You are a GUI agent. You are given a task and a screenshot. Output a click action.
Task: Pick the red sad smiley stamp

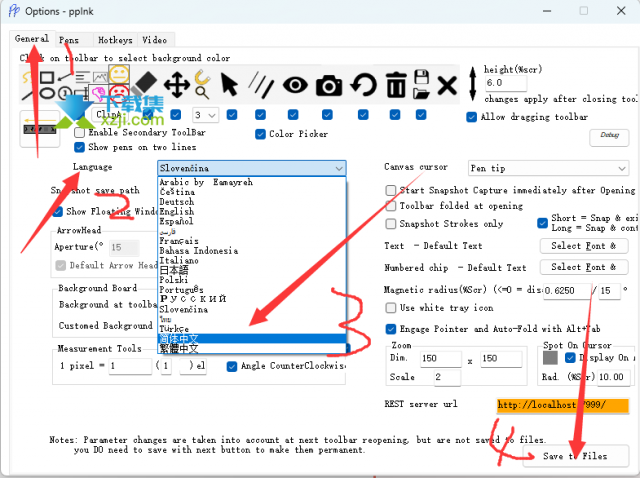(x=119, y=92)
